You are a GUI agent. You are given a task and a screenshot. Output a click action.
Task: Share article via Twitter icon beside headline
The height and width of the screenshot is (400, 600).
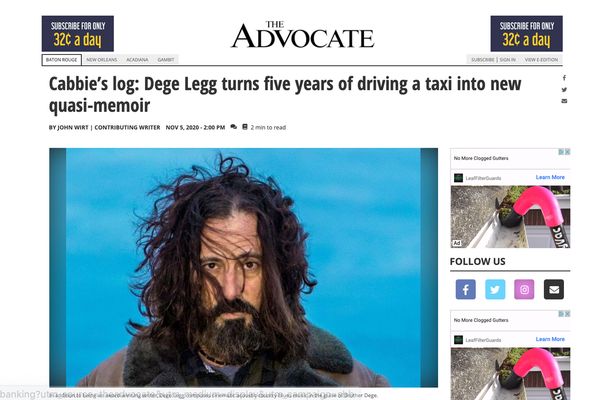pyautogui.click(x=564, y=90)
